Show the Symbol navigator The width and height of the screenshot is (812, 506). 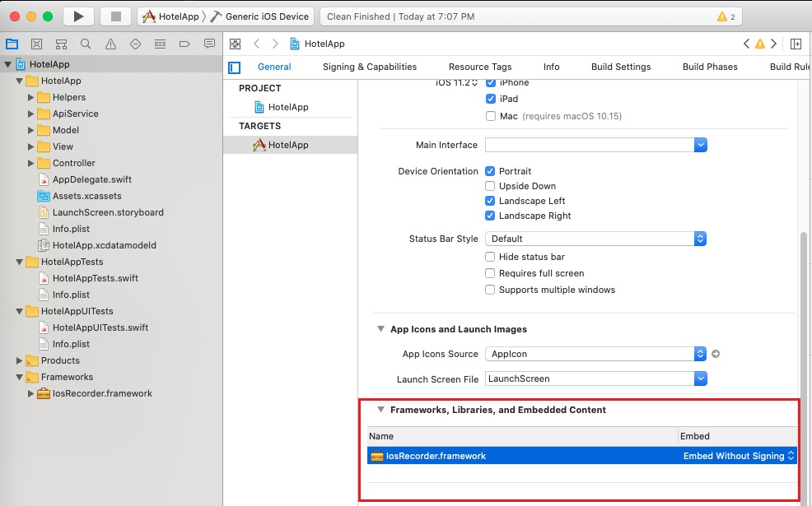61,44
